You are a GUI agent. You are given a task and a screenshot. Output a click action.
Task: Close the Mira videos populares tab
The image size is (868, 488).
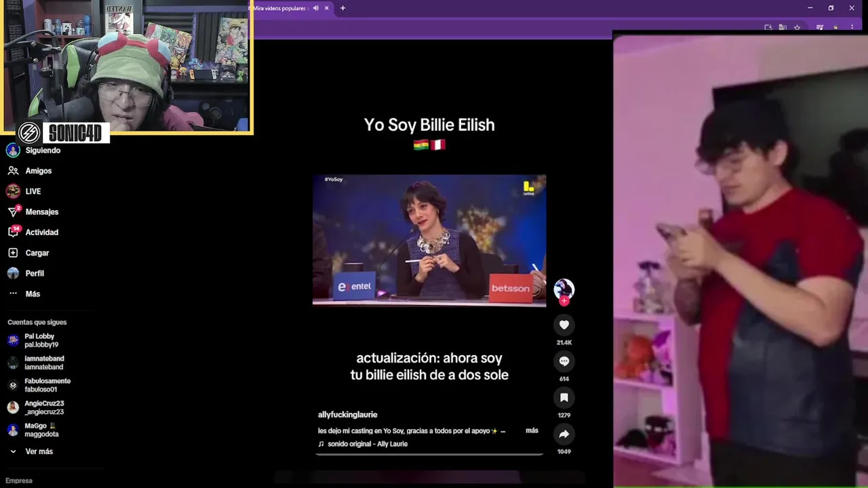[326, 8]
